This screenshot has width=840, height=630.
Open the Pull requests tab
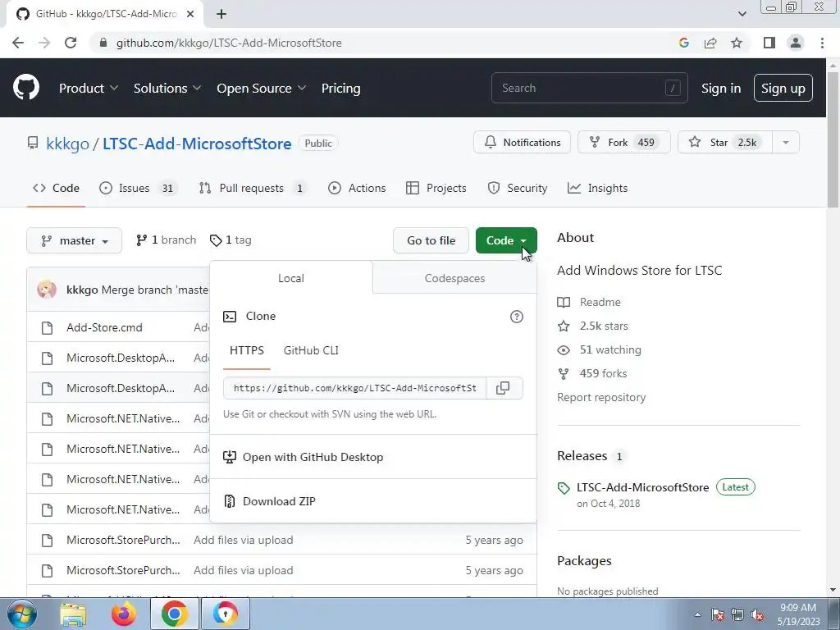253,188
